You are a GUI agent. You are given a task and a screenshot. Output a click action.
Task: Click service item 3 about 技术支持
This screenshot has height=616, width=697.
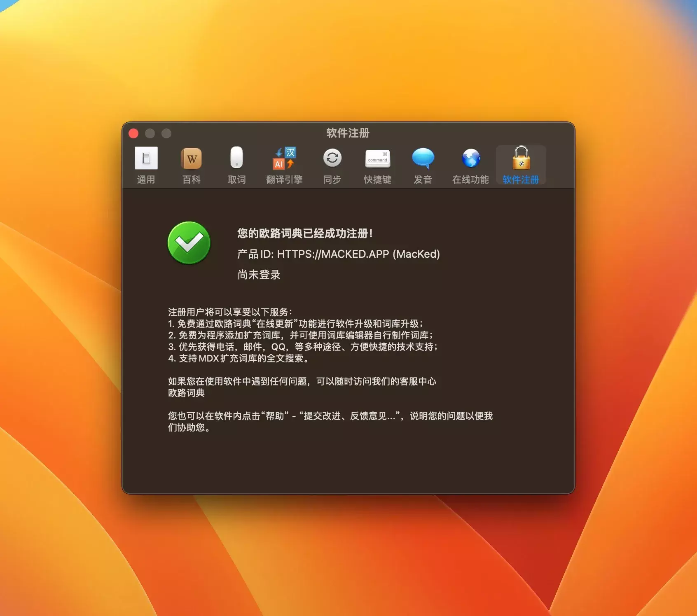coord(303,347)
